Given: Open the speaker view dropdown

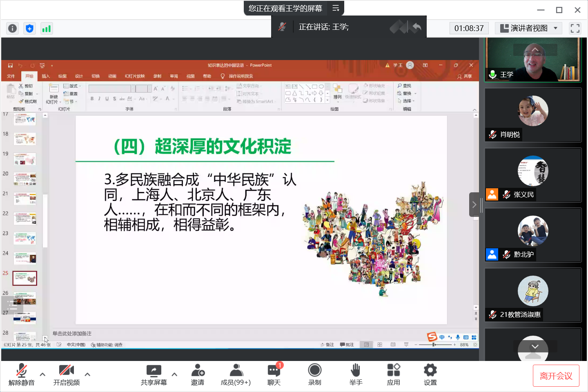Looking at the screenshot, I should click(x=528, y=28).
